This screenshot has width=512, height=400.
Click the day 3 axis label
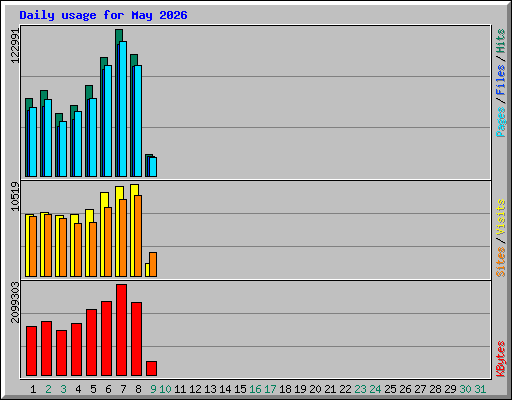63,389
